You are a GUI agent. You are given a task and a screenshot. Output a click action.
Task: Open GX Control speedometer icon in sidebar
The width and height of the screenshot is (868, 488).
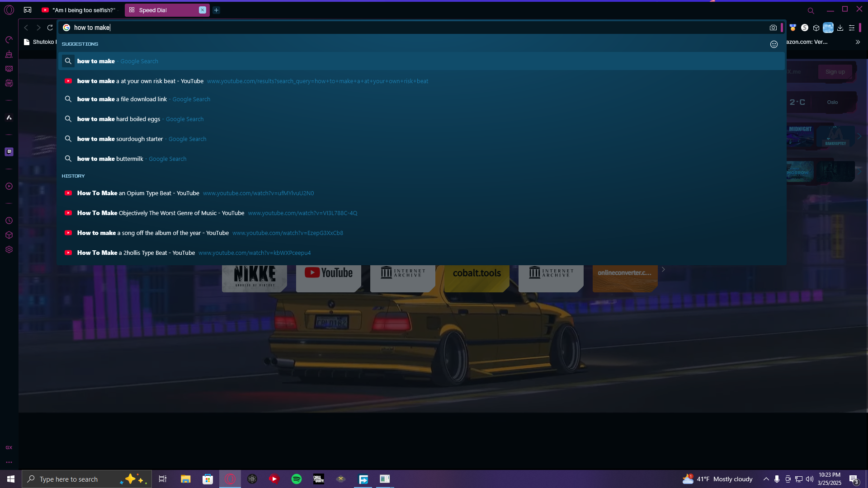pyautogui.click(x=9, y=40)
